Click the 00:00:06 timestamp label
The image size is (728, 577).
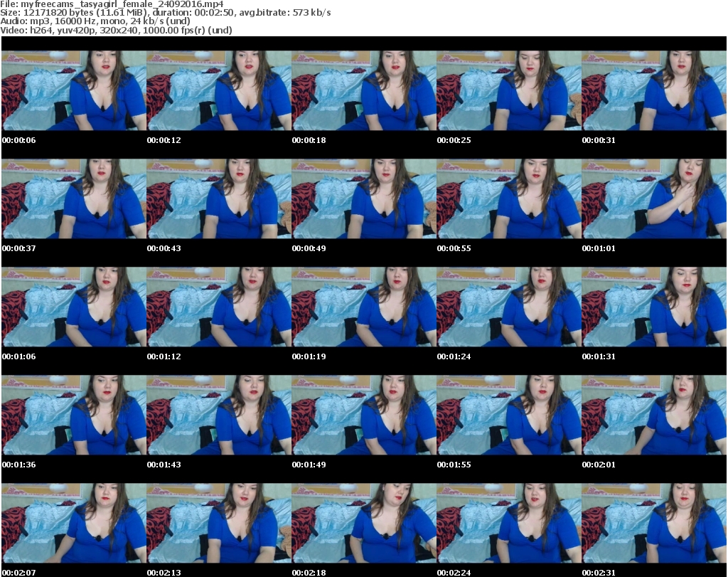click(x=18, y=140)
